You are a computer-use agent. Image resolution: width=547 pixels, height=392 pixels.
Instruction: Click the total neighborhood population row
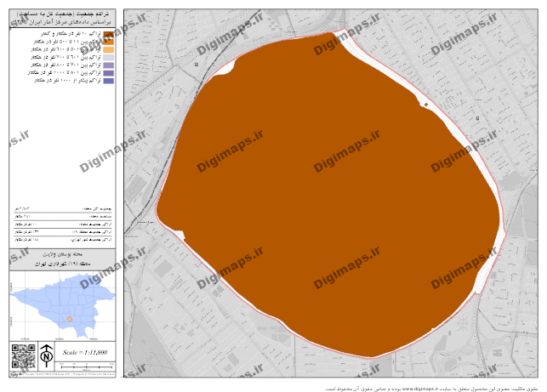pyautogui.click(x=63, y=208)
